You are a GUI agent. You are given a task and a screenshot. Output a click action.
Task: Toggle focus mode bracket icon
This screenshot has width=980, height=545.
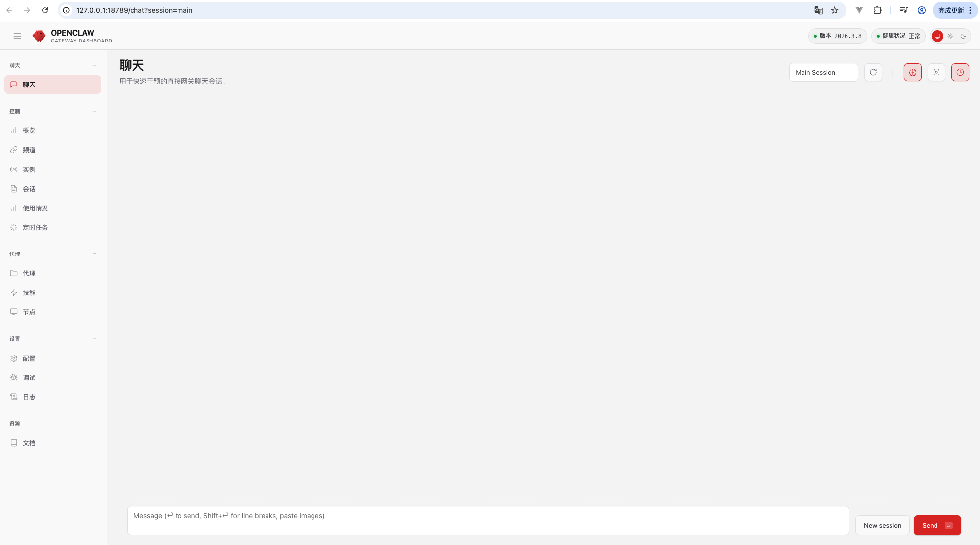936,72
